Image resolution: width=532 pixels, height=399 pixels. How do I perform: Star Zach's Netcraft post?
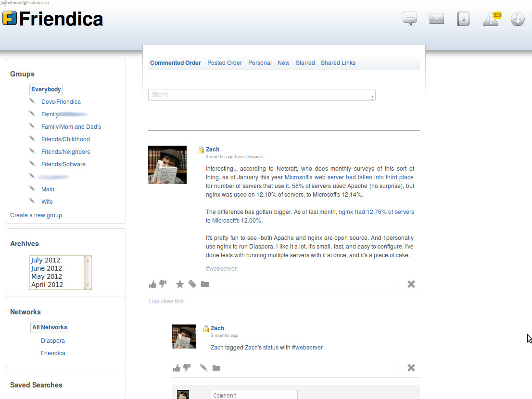[180, 284]
